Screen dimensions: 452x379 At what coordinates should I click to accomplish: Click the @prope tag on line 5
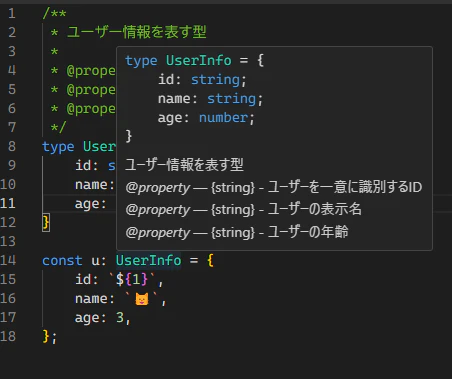point(91,90)
